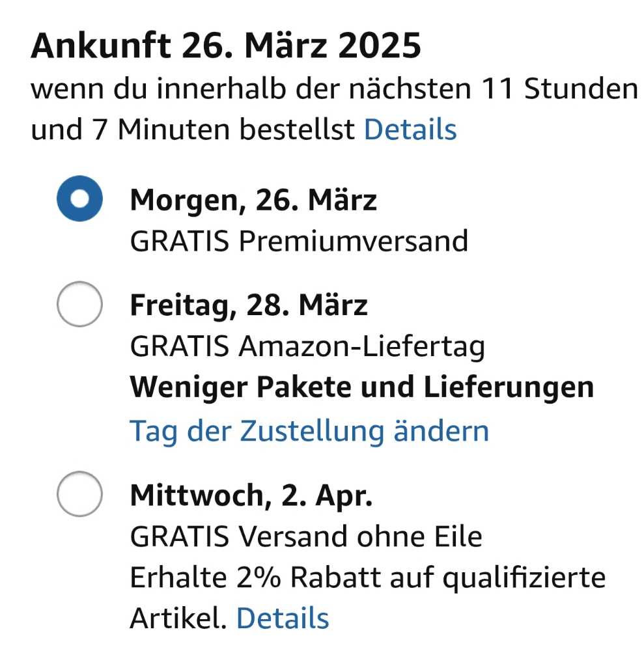Click the word Artikel in the last line
The height and width of the screenshot is (651, 644).
pyautogui.click(x=178, y=617)
